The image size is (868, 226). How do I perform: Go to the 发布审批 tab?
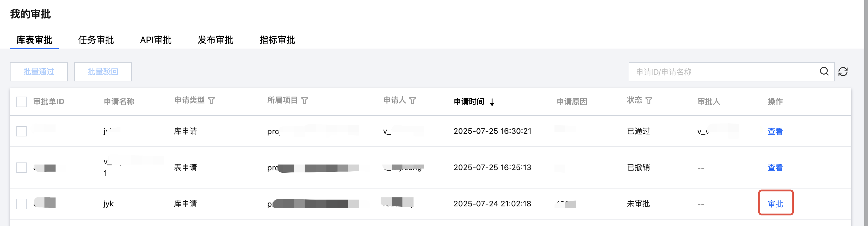[x=215, y=40]
